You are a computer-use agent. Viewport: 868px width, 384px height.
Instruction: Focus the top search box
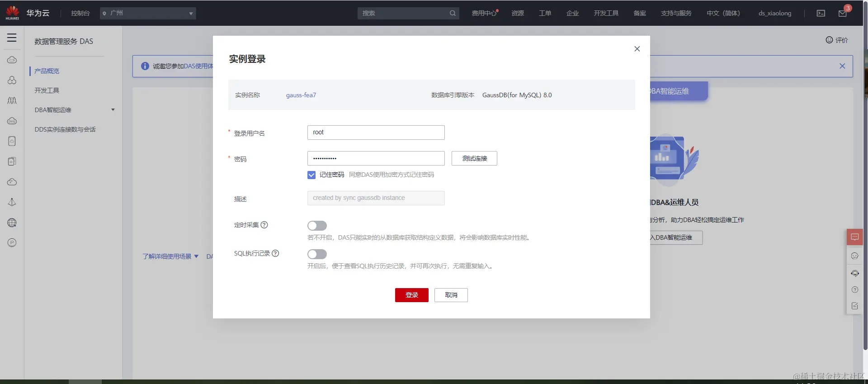408,13
